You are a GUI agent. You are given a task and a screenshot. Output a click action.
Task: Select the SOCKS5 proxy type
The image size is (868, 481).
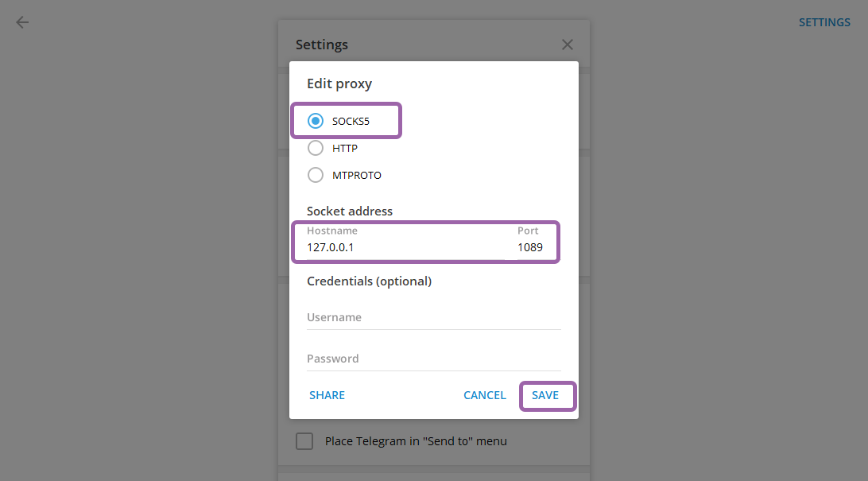[316, 122]
